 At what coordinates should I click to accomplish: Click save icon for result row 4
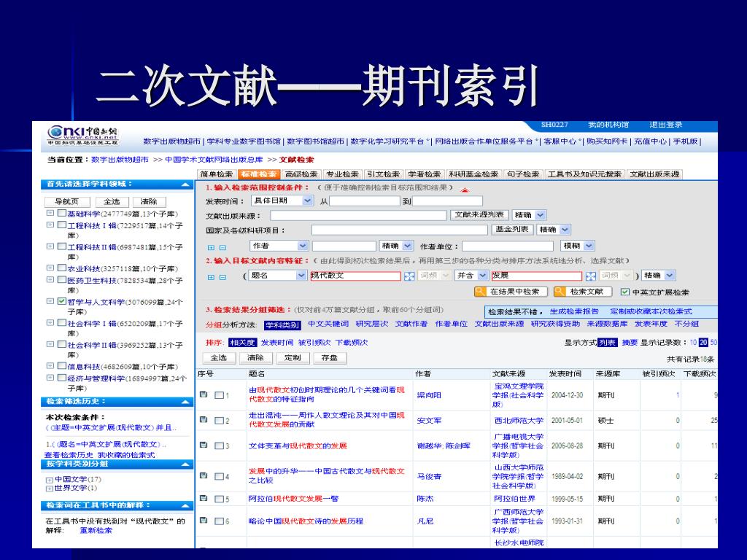point(204,475)
